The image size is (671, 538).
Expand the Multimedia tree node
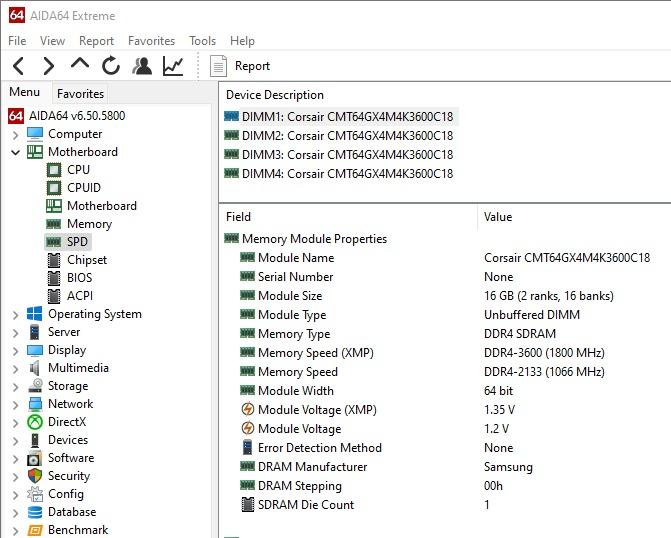(15, 369)
